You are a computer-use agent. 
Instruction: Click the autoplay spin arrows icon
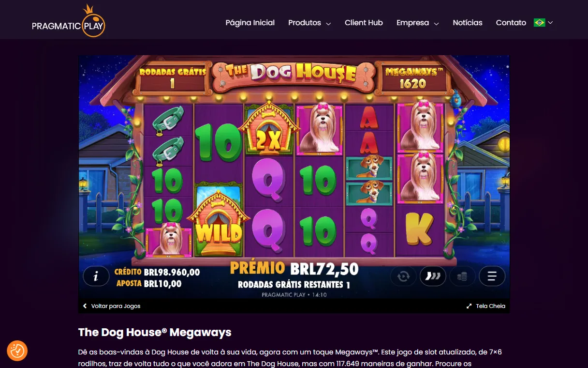tap(404, 276)
